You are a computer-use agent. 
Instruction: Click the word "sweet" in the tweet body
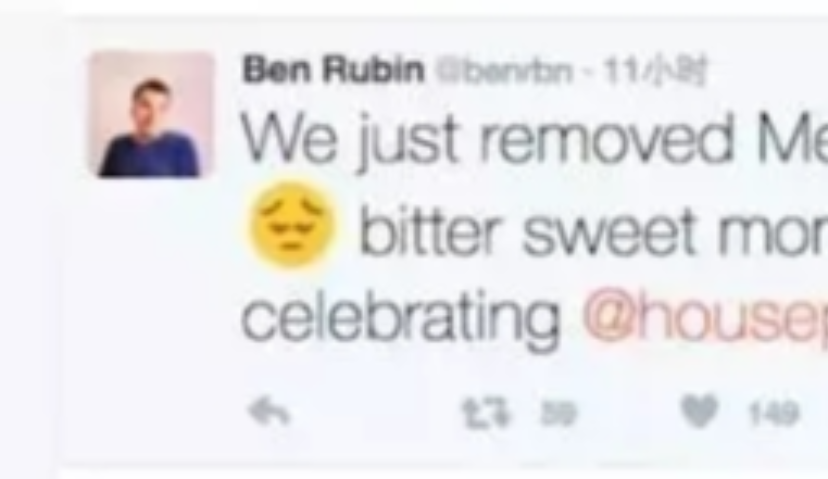(x=609, y=232)
